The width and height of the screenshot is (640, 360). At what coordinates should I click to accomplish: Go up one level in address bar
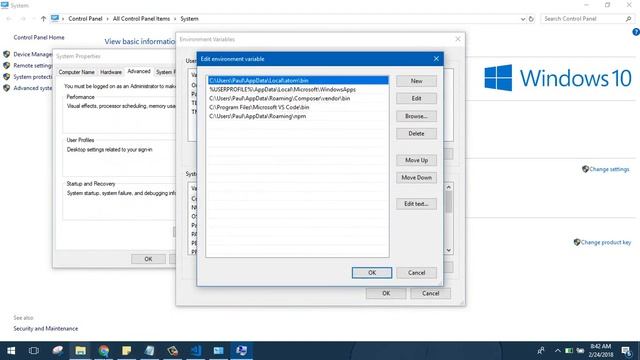pyautogui.click(x=43, y=19)
